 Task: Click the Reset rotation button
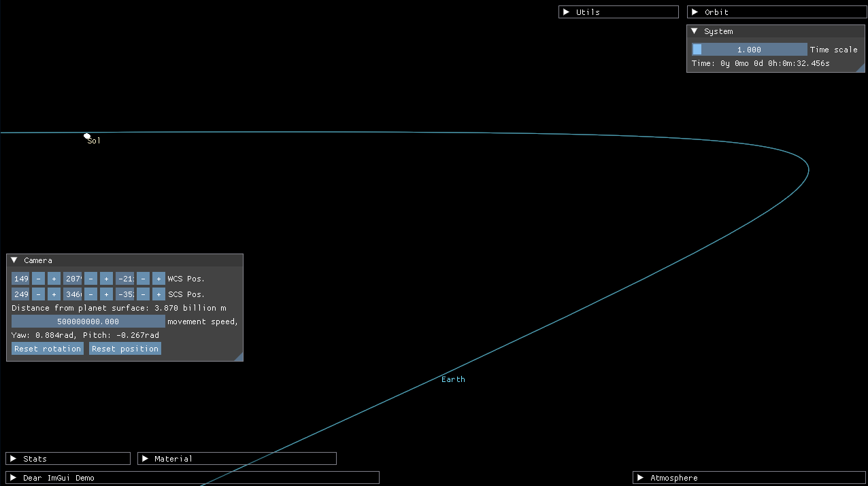point(48,349)
